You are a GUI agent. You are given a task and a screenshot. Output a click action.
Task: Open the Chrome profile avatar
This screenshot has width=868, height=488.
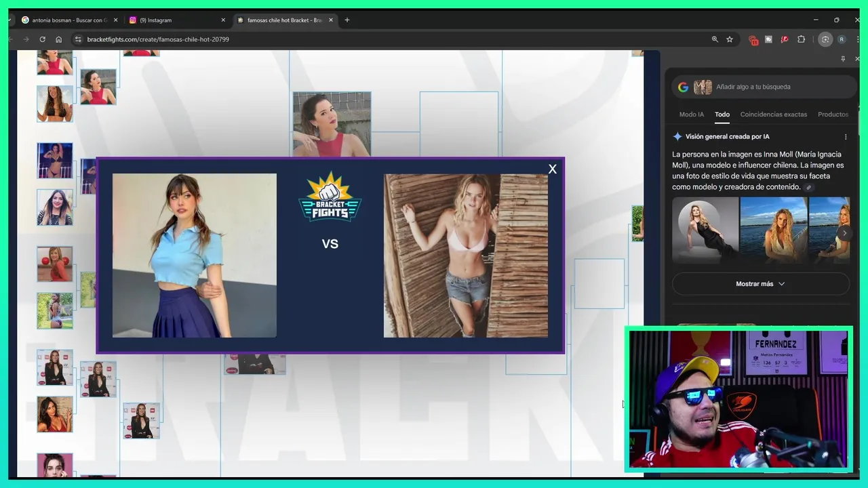842,39
